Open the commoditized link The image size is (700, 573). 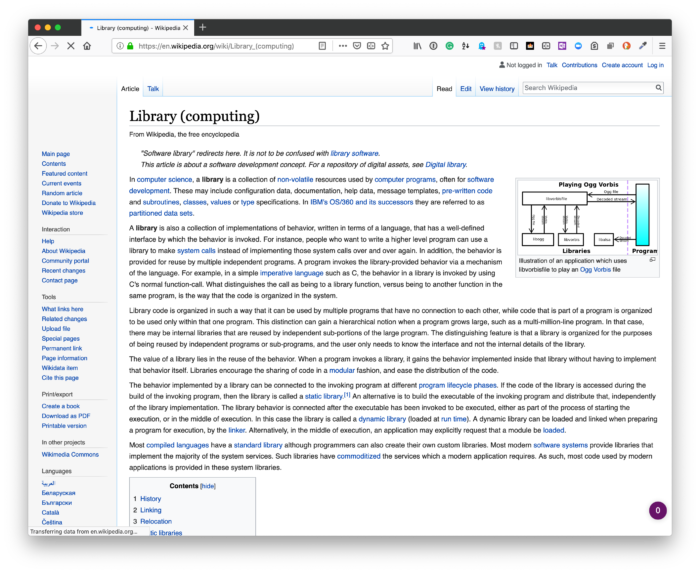tap(358, 456)
